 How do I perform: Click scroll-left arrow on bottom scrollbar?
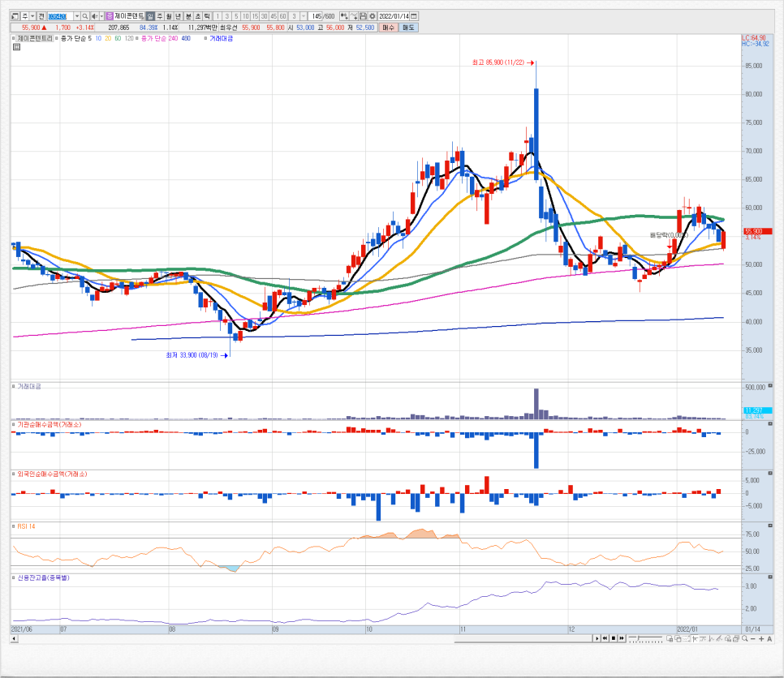coord(14,638)
